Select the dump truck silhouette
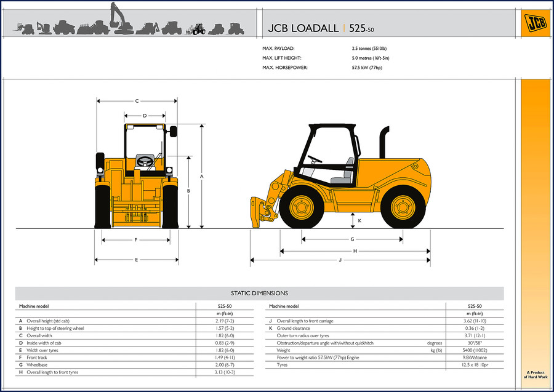Viewport: 554px width, 392px height. 64,28
